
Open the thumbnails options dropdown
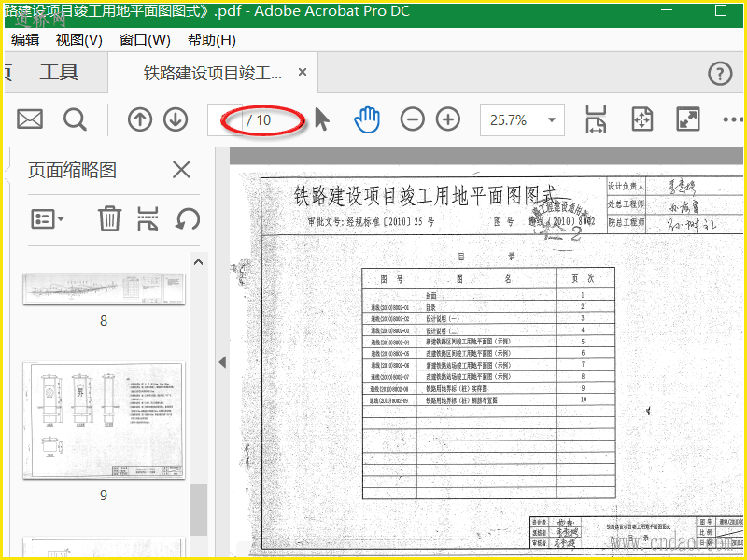[48, 219]
